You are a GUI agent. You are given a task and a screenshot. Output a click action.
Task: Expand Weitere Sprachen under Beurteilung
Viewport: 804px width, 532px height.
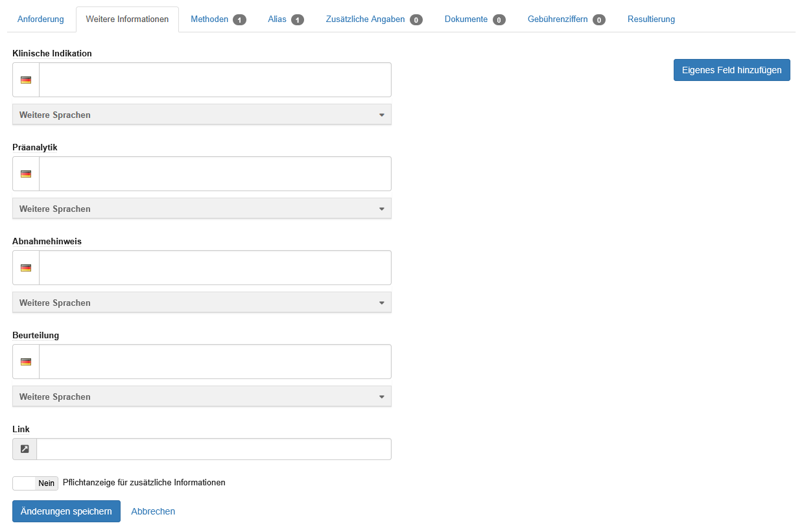(x=202, y=397)
